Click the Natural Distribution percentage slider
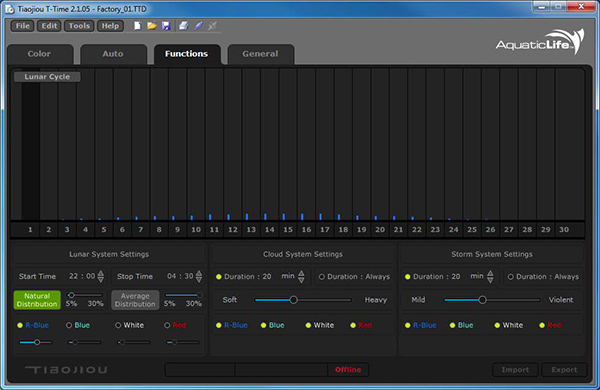The height and width of the screenshot is (390, 600). (85, 295)
